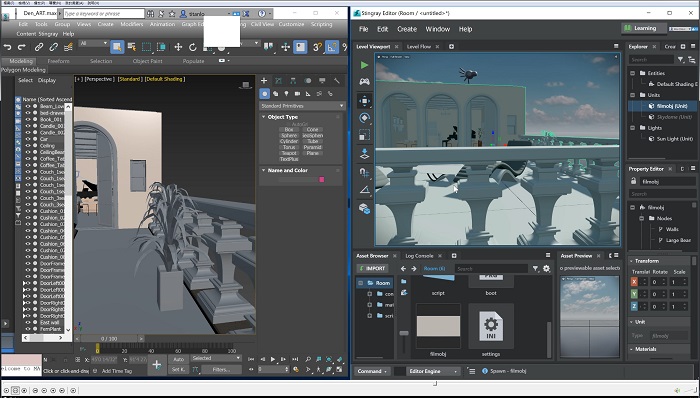This screenshot has width=700, height=398.
Task: Click the Property Editor lock icon
Action: tap(633, 181)
